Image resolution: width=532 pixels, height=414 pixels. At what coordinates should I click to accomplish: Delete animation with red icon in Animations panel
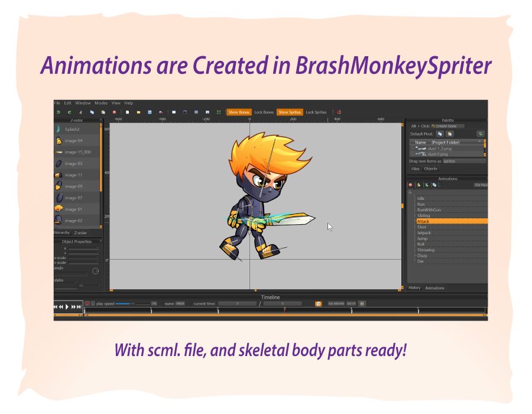pyautogui.click(x=411, y=185)
